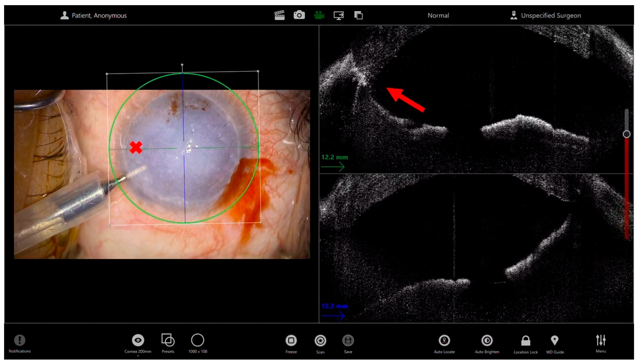Screen dimensions: 639x364
Task: Start a scan with the Scan button
Action: pyautogui.click(x=320, y=341)
